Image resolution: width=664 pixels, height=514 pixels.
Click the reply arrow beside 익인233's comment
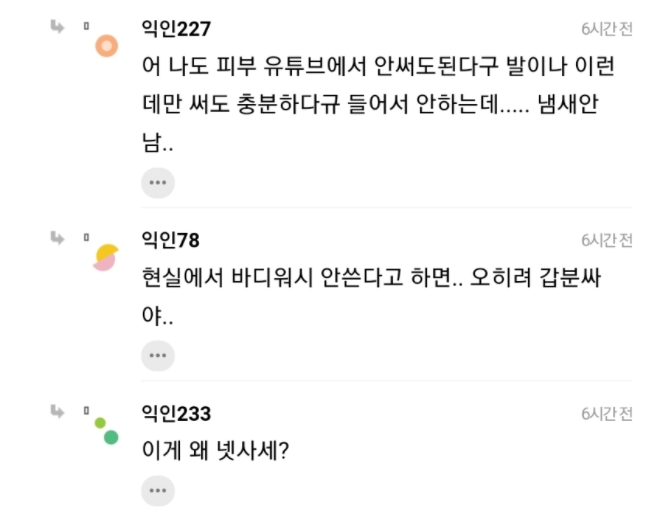(x=57, y=410)
